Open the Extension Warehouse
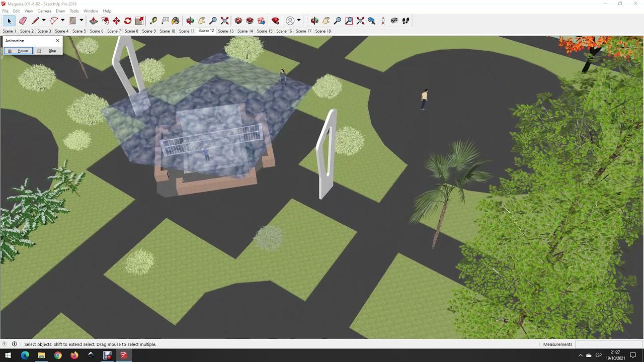The image size is (644, 362). click(250, 21)
